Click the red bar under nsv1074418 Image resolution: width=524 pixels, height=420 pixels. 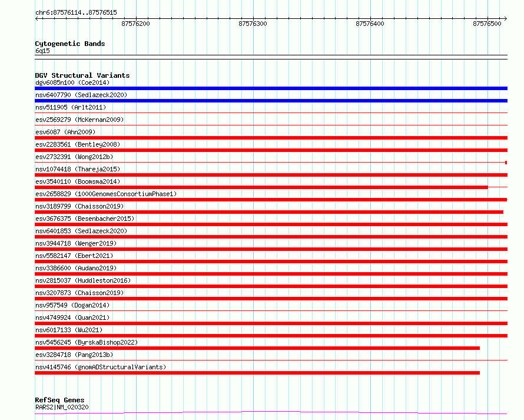tap(271, 175)
